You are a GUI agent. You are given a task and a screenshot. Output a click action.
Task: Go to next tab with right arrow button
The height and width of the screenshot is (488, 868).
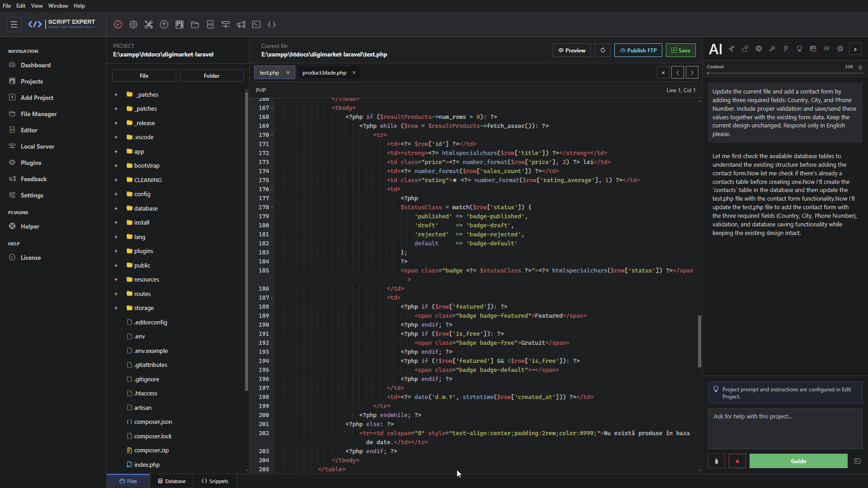(x=692, y=73)
